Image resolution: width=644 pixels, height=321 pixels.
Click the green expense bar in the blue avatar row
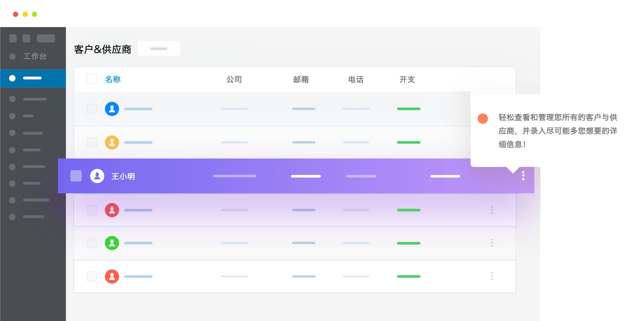(x=409, y=109)
